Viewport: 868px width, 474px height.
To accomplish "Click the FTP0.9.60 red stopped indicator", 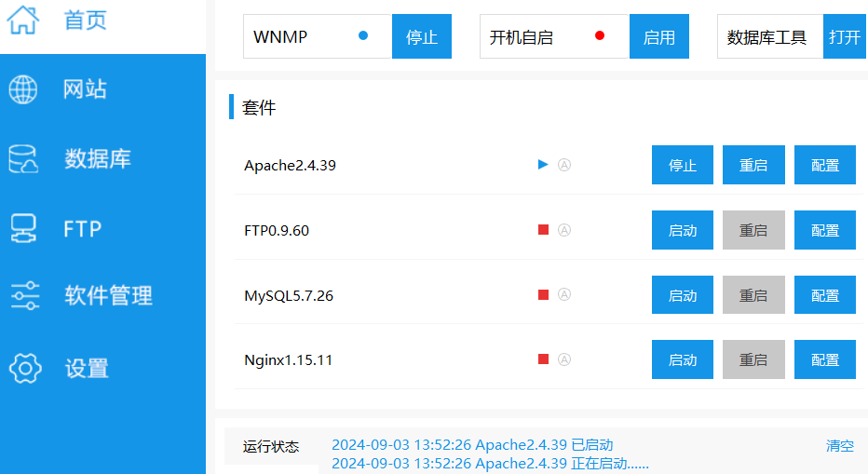I will (544, 229).
